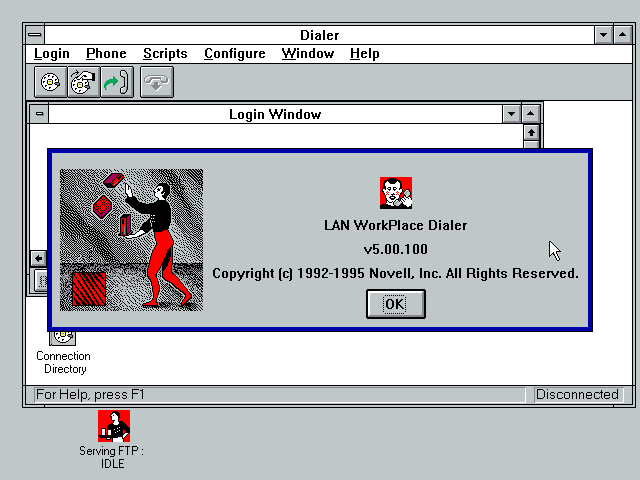Click the redial toolbar icon
This screenshot has width=640, height=480.
(84, 82)
